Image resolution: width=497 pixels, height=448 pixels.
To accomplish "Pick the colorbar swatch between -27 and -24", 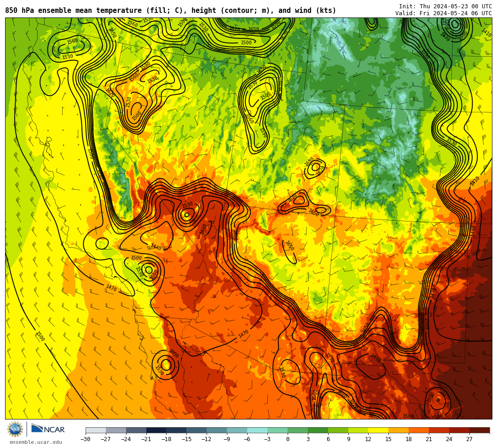I will point(116,430).
